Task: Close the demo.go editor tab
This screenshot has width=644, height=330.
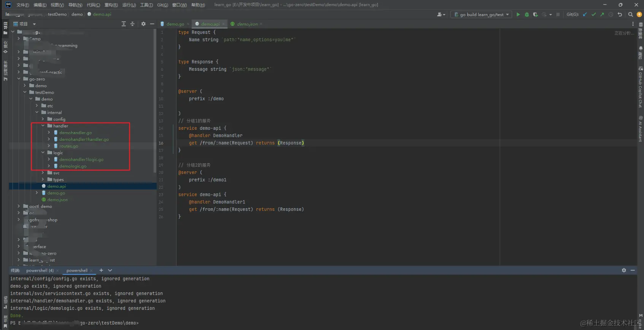Action: [188, 24]
